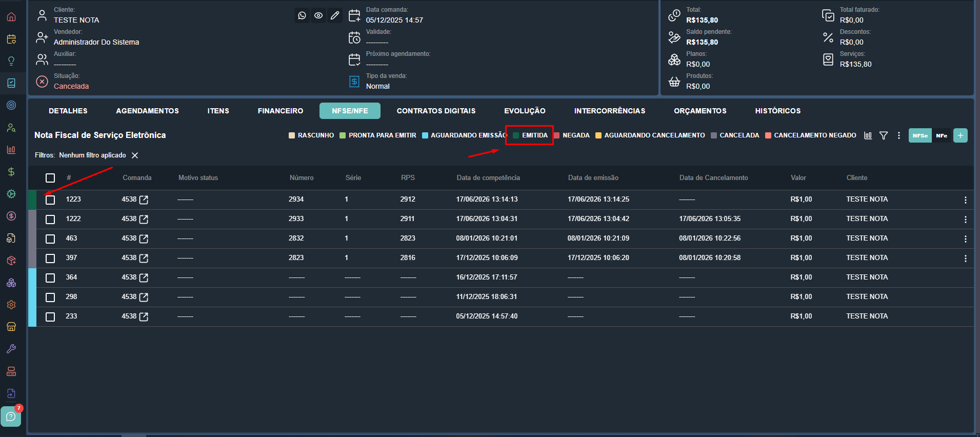Image resolution: width=980 pixels, height=437 pixels.
Task: Open comanda 4538 link icon in row 1222
Action: click(144, 219)
